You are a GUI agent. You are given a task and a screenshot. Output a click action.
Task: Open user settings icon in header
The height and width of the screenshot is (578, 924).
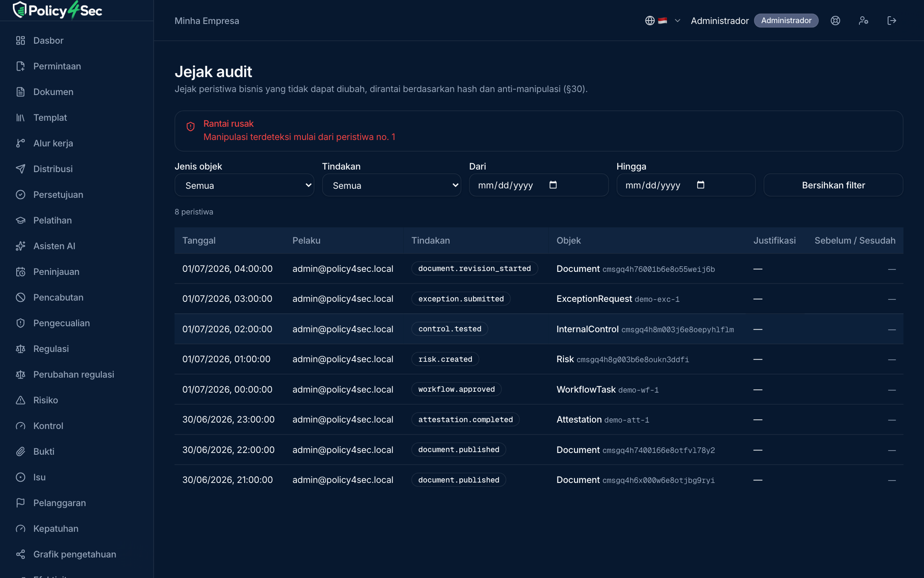click(x=864, y=21)
